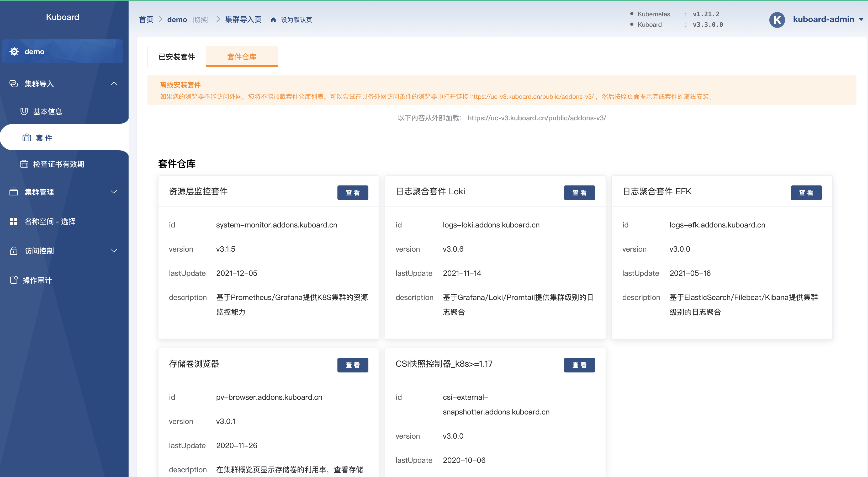Click the 集群管理 stack icon

click(13, 191)
